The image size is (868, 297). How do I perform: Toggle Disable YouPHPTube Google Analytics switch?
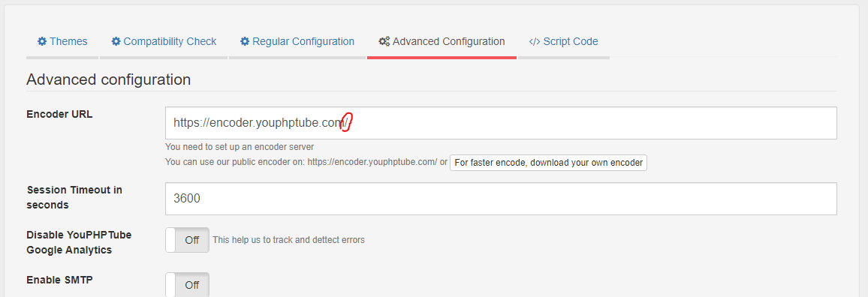(x=187, y=240)
